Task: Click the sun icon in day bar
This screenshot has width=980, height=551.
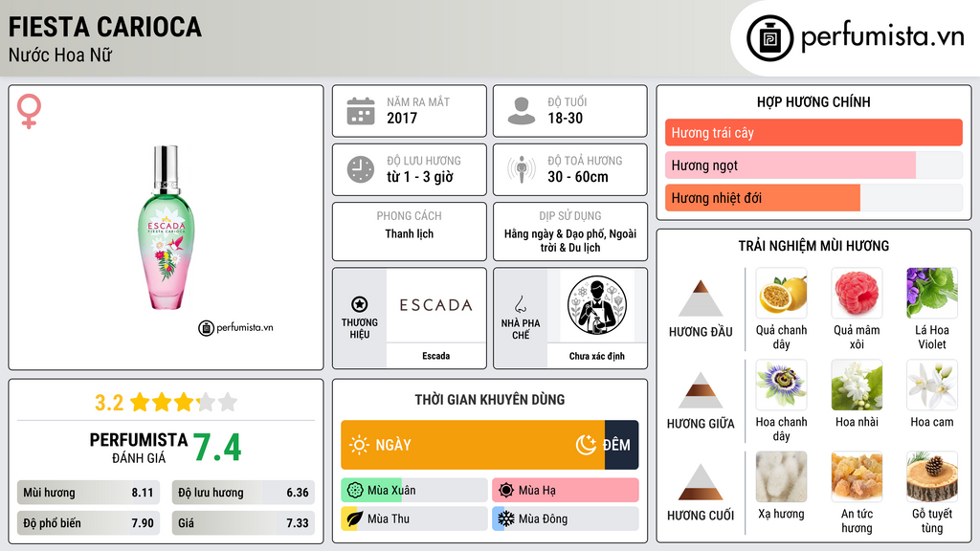Action: (359, 445)
